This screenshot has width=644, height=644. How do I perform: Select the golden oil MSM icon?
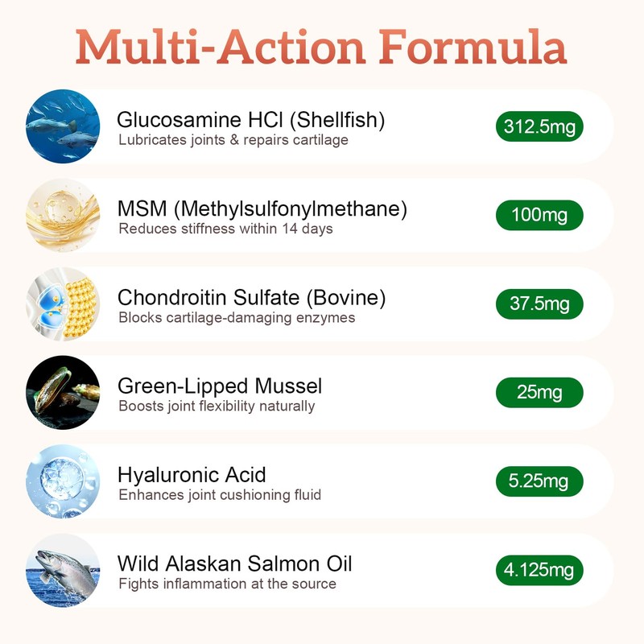coord(63,215)
